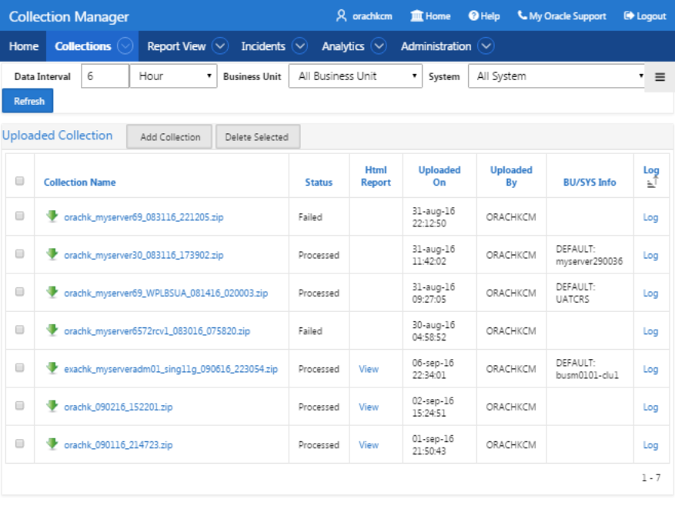The image size is (675, 513).
Task: Click the Help question mark icon
Action: click(x=473, y=16)
